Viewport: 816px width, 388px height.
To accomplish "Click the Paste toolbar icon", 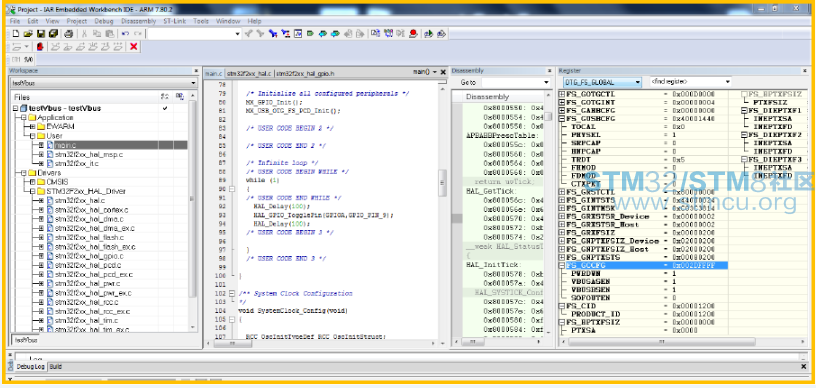I will (x=109, y=34).
